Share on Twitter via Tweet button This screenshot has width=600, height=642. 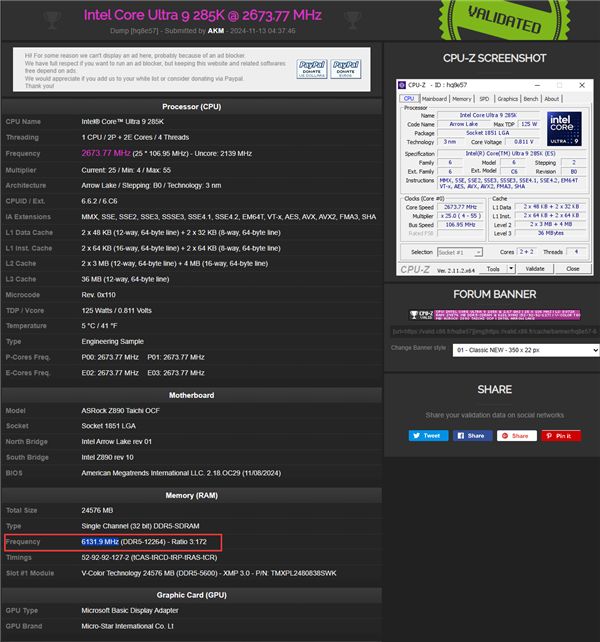tap(428, 436)
